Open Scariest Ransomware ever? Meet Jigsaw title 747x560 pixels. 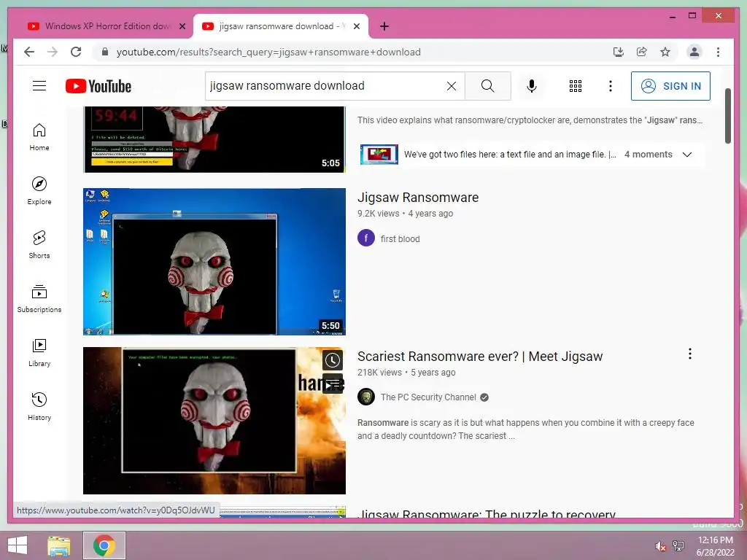[480, 356]
